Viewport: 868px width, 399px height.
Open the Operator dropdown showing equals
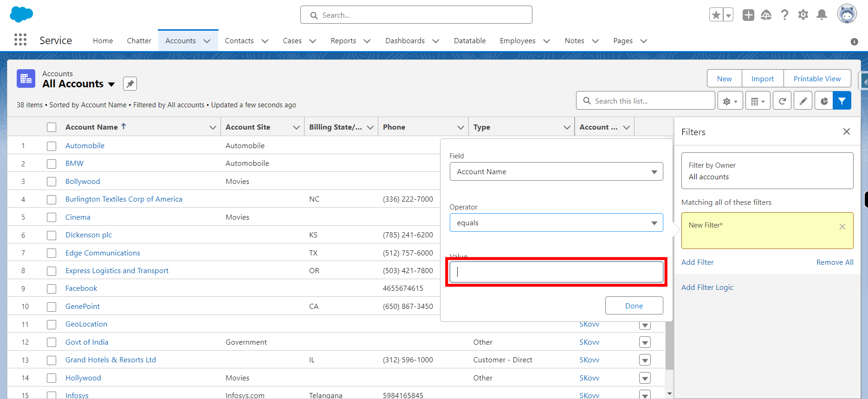556,222
